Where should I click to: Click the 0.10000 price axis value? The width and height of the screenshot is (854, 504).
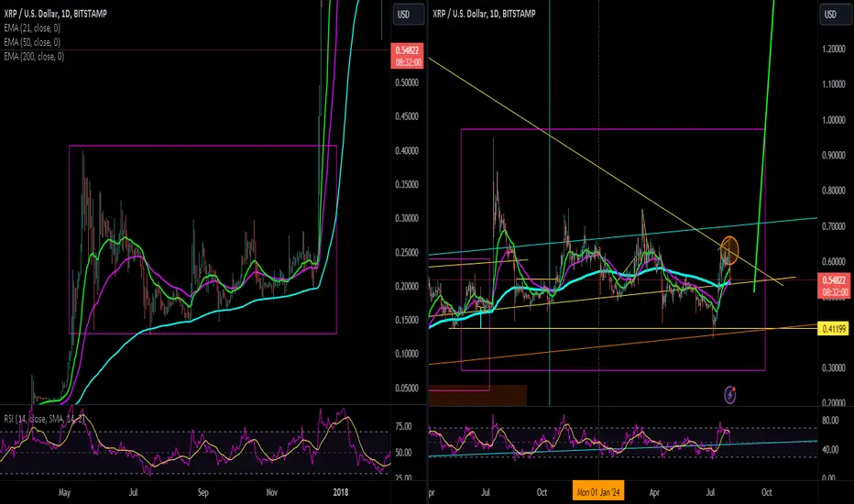point(407,354)
